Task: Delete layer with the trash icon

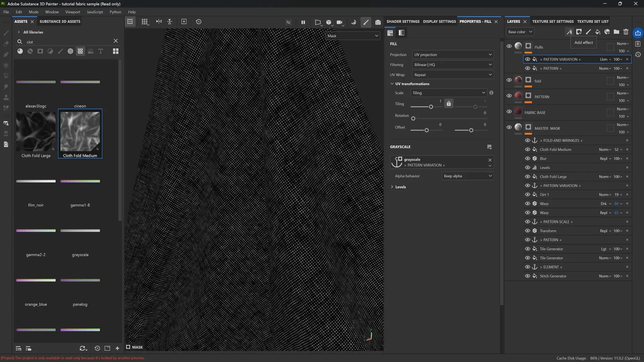Action: (626, 32)
